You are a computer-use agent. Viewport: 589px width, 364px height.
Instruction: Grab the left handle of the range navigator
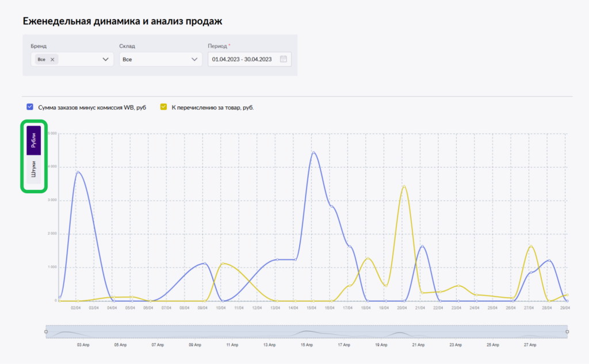(46, 332)
